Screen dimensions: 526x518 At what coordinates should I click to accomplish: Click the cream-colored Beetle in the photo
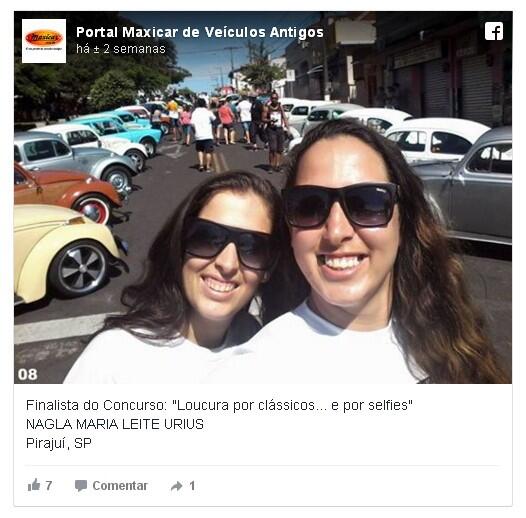pyautogui.click(x=67, y=253)
